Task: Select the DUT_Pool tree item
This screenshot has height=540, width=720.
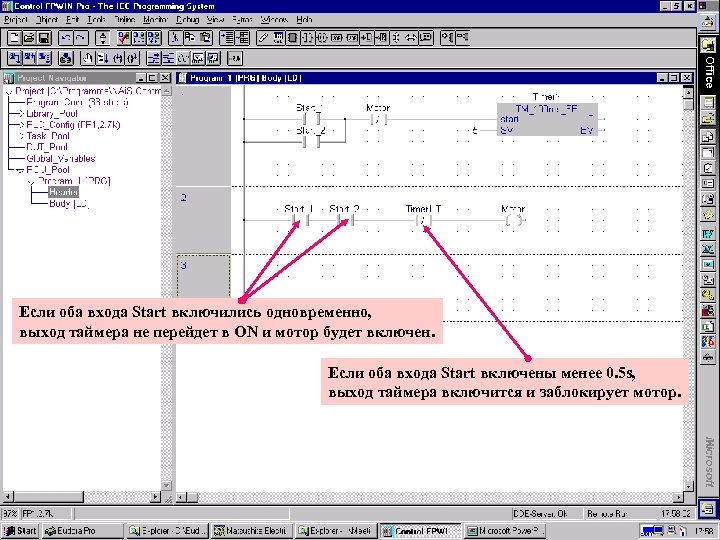Action: tap(47, 147)
